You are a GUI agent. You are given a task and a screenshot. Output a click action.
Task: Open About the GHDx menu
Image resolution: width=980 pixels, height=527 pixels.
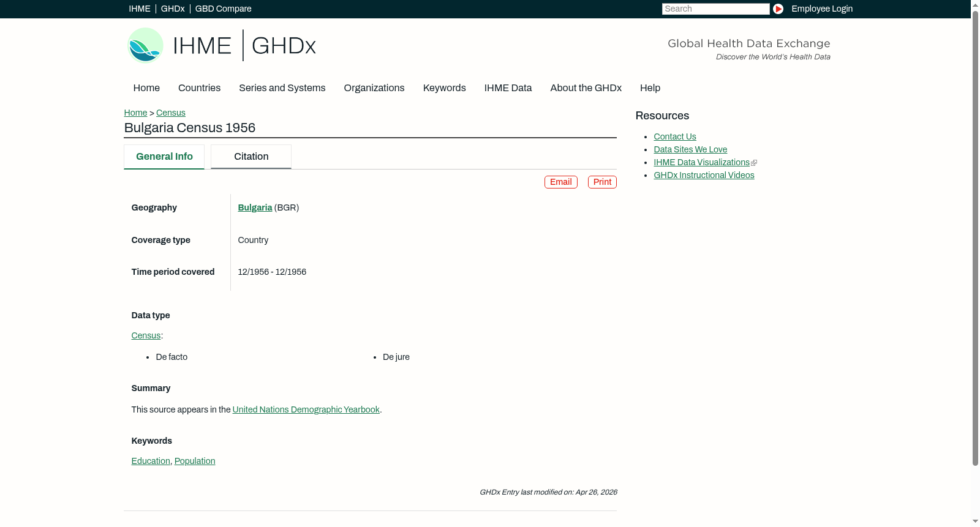click(586, 88)
